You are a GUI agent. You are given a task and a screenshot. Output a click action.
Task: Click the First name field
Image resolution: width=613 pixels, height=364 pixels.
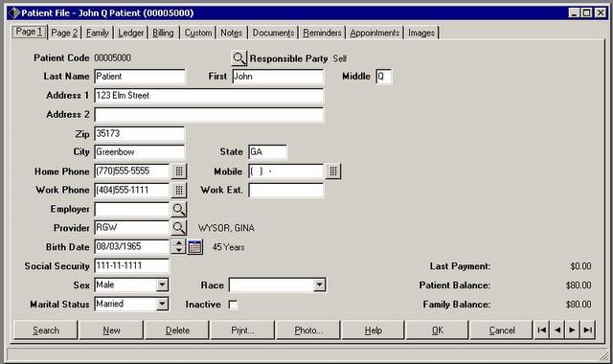tap(278, 77)
